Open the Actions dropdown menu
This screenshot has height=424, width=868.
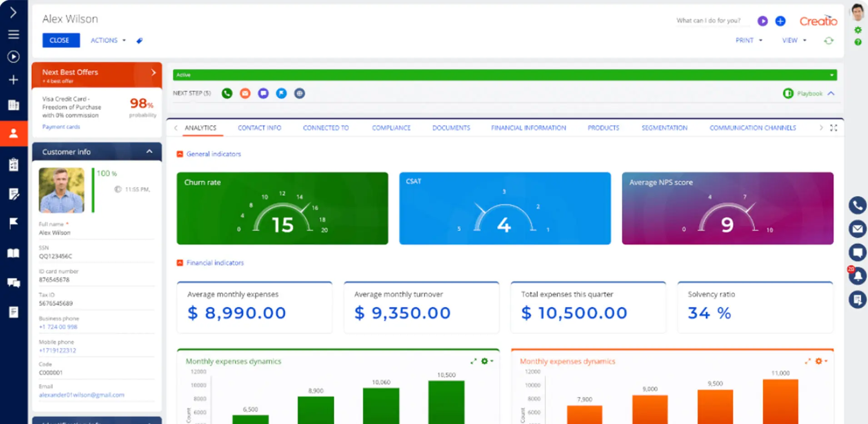108,40
